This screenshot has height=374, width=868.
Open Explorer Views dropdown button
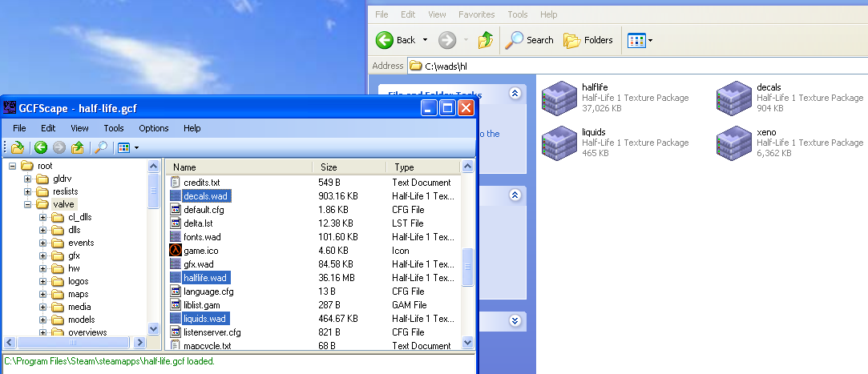coord(640,40)
